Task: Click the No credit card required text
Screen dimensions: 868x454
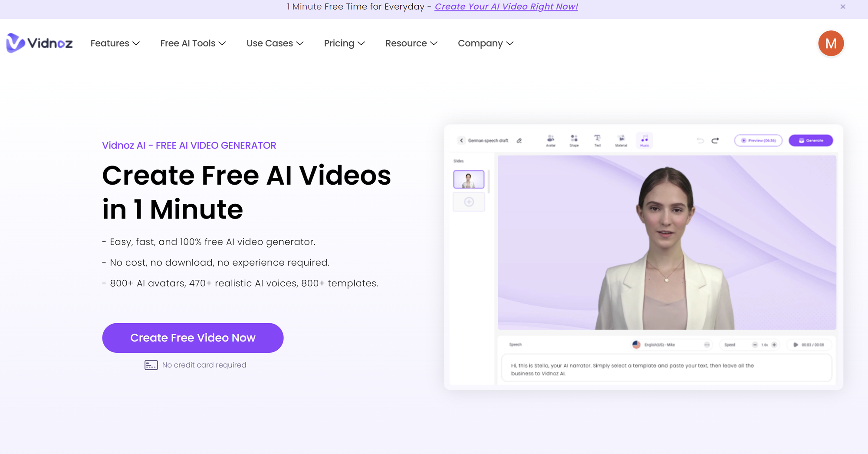Action: 204,365
